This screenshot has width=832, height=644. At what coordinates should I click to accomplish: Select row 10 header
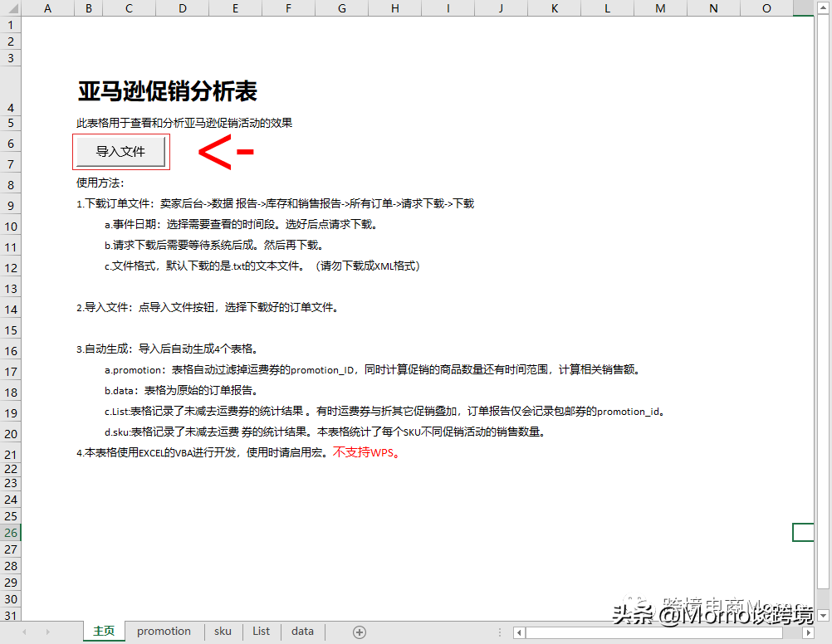(x=11, y=227)
